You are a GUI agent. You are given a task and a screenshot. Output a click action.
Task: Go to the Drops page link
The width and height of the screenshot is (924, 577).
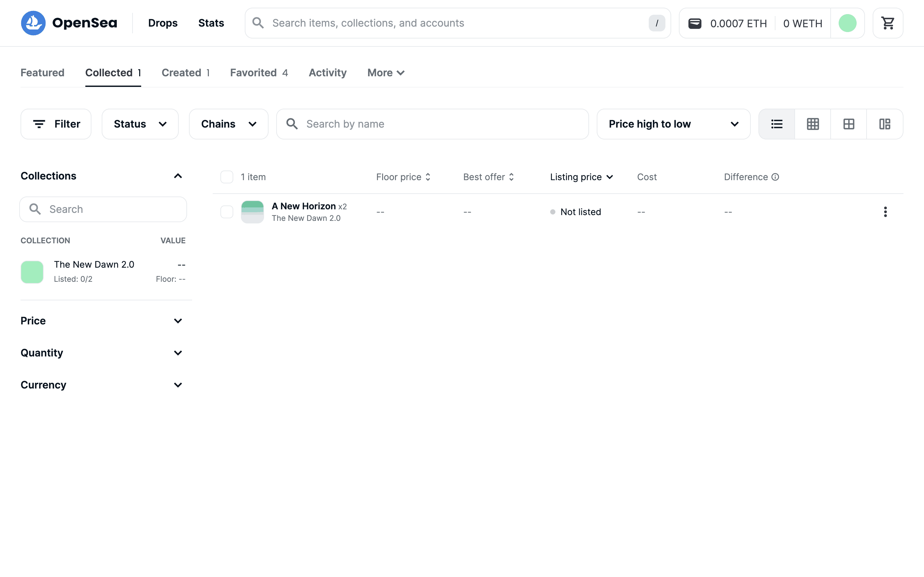pyautogui.click(x=163, y=23)
